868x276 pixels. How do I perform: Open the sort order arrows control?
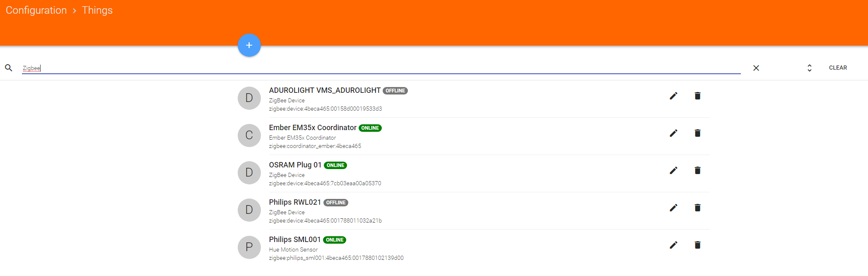click(x=809, y=68)
